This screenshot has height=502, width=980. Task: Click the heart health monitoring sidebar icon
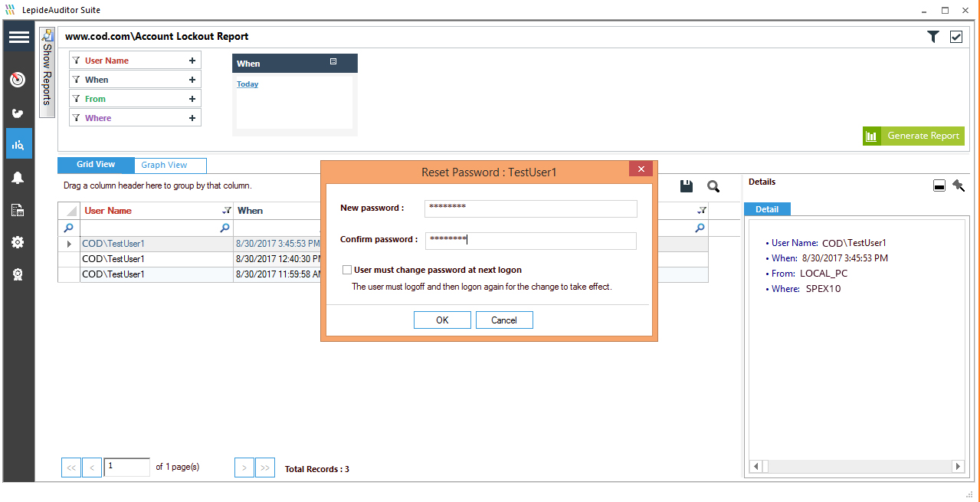pos(18,113)
